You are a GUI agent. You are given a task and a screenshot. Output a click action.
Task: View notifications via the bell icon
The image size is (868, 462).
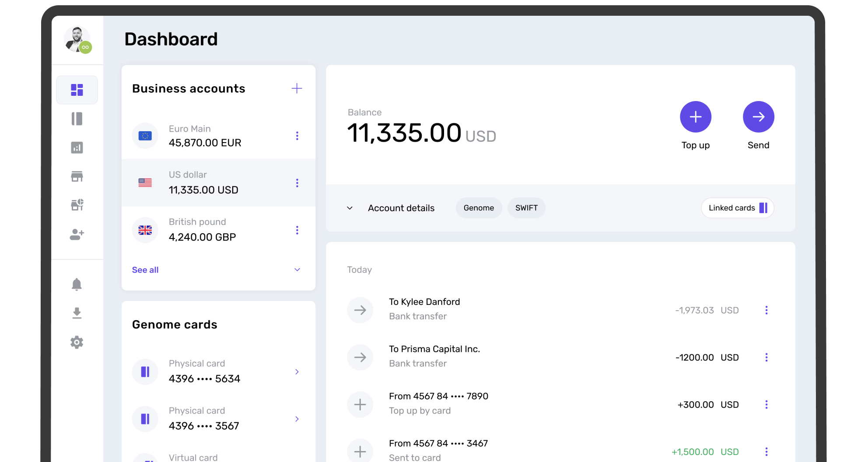pyautogui.click(x=77, y=284)
